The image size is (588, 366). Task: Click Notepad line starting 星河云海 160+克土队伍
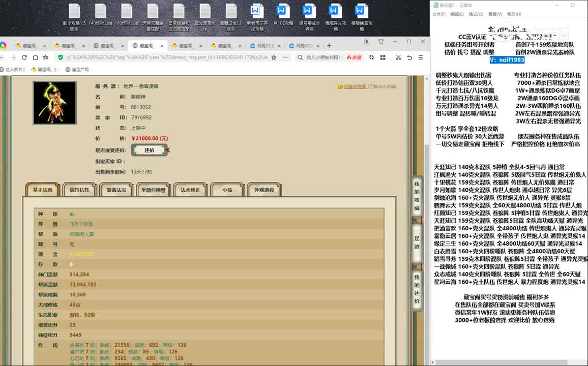coord(509,282)
